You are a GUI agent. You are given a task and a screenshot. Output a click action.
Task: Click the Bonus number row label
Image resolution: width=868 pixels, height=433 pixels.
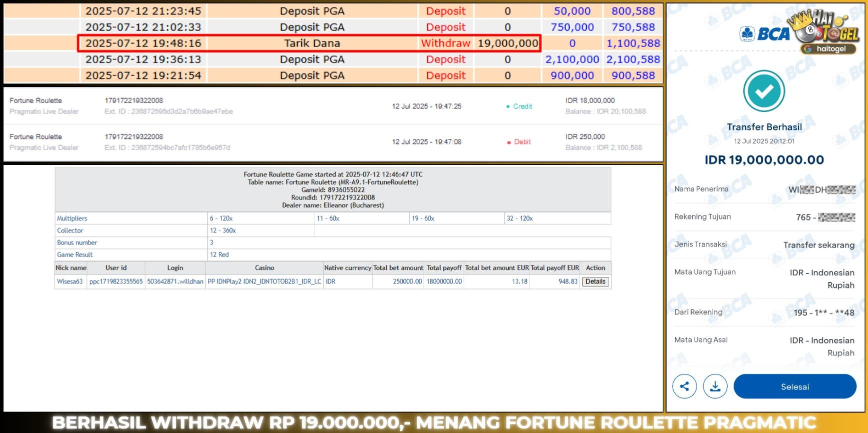[x=77, y=242]
